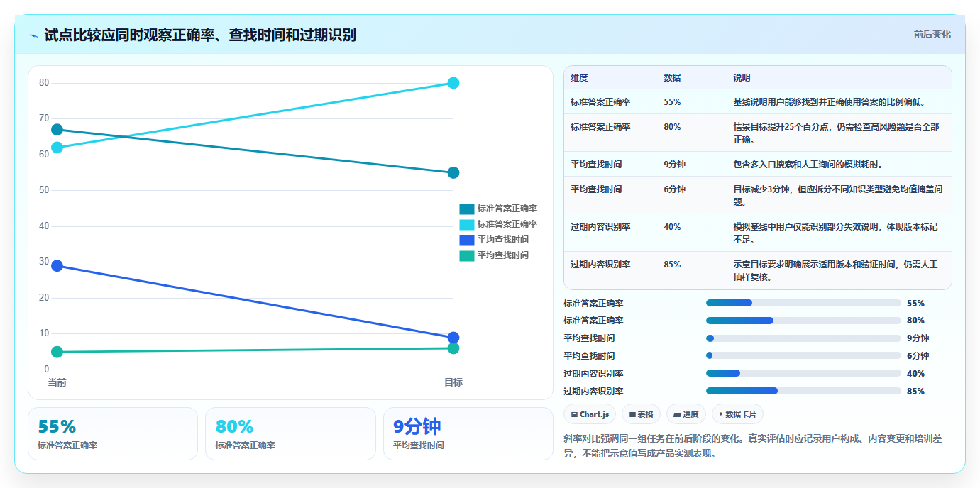This screenshot has height=488, width=980.
Task: Click the footer note starting 斜率对比强调
Action: 753,446
